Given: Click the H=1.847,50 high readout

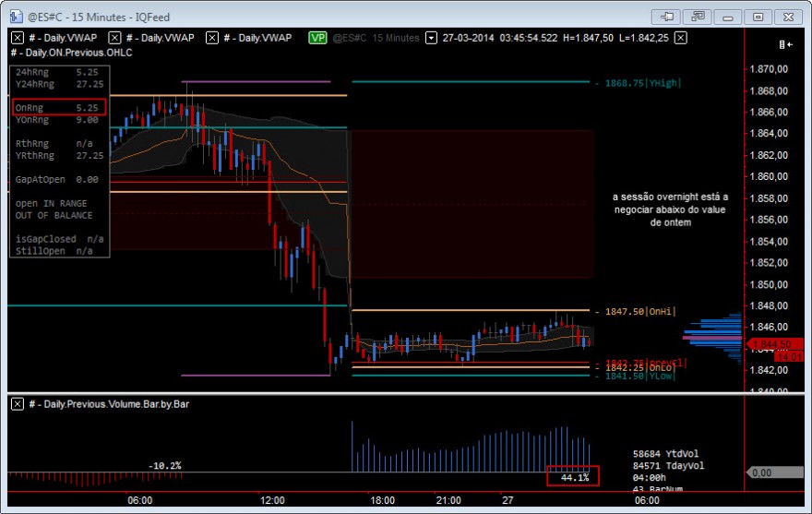Looking at the screenshot, I should click(x=588, y=38).
